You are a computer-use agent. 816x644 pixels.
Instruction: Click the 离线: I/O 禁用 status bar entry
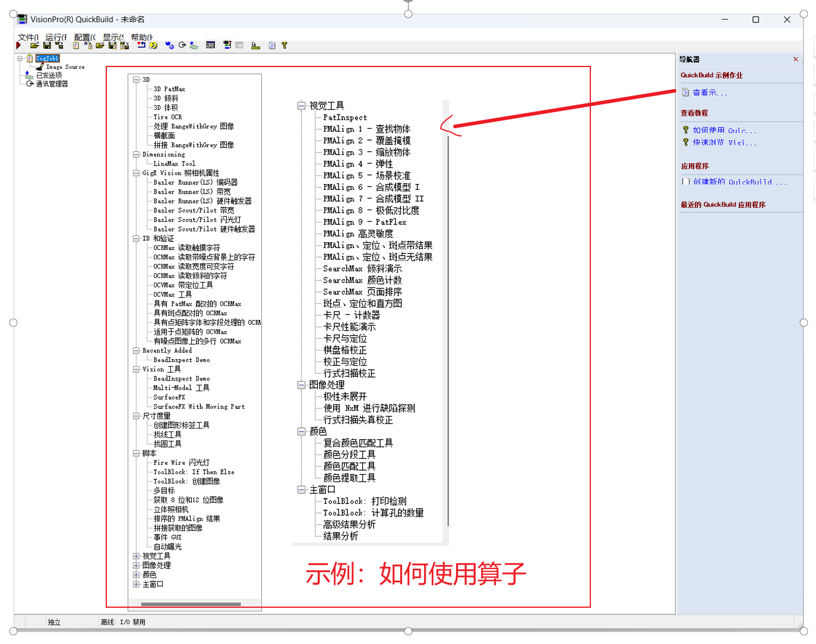coord(123,622)
